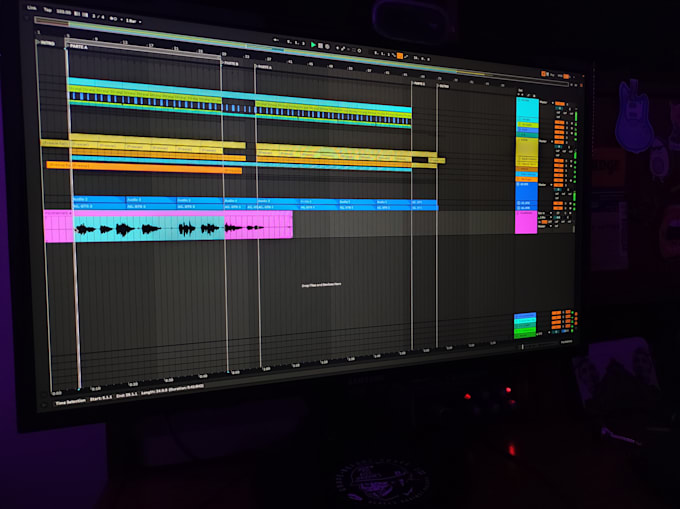Click the Stop button in the transport
The width and height of the screenshot is (680, 509).
click(320, 46)
